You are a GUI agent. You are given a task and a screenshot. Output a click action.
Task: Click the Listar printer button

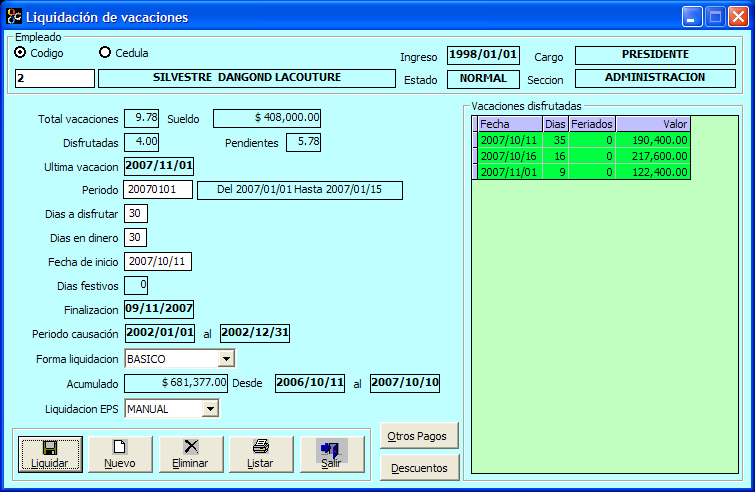tap(261, 454)
